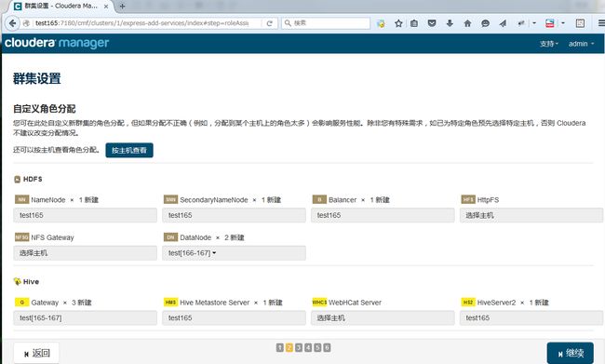605x364 pixels.
Task: Select the NameNode host field test165
Action: tap(85, 215)
